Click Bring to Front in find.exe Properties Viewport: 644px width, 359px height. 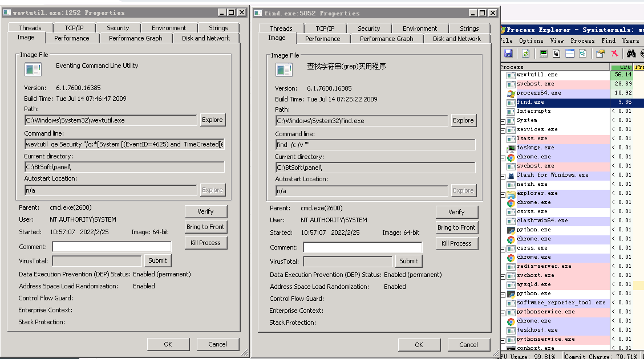pyautogui.click(x=456, y=227)
